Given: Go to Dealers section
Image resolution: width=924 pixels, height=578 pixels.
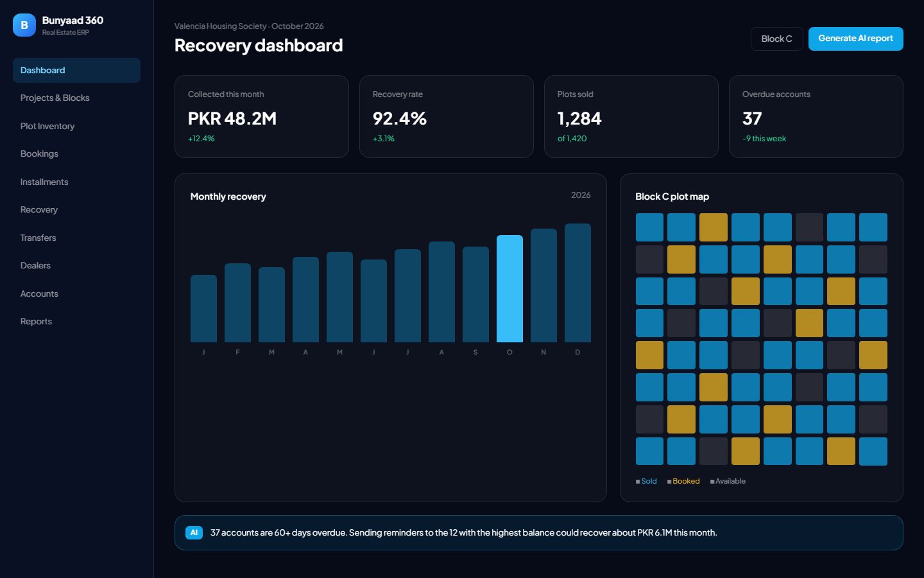Looking at the screenshot, I should [x=76, y=265].
